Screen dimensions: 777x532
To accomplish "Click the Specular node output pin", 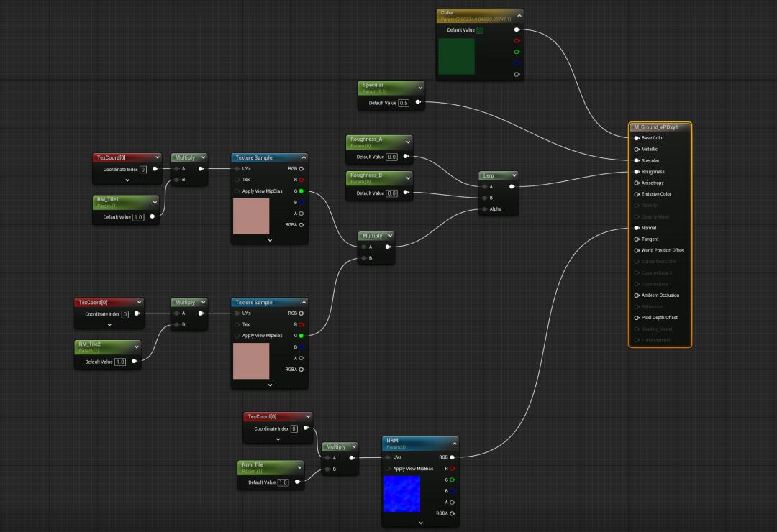I will point(418,102).
